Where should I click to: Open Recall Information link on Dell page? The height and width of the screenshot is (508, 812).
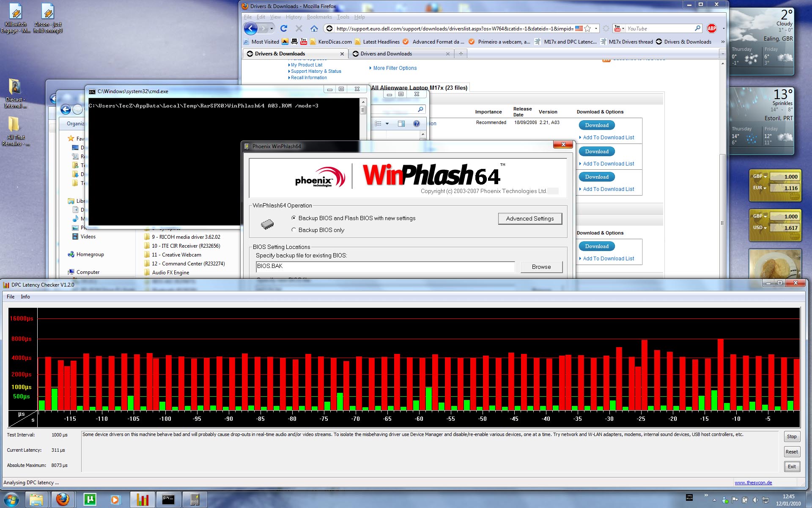(x=309, y=78)
